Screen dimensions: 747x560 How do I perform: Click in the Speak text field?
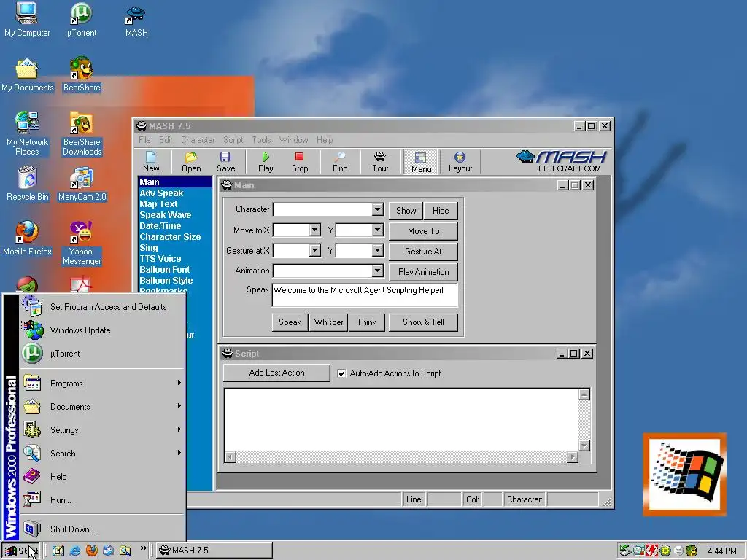[365, 295]
